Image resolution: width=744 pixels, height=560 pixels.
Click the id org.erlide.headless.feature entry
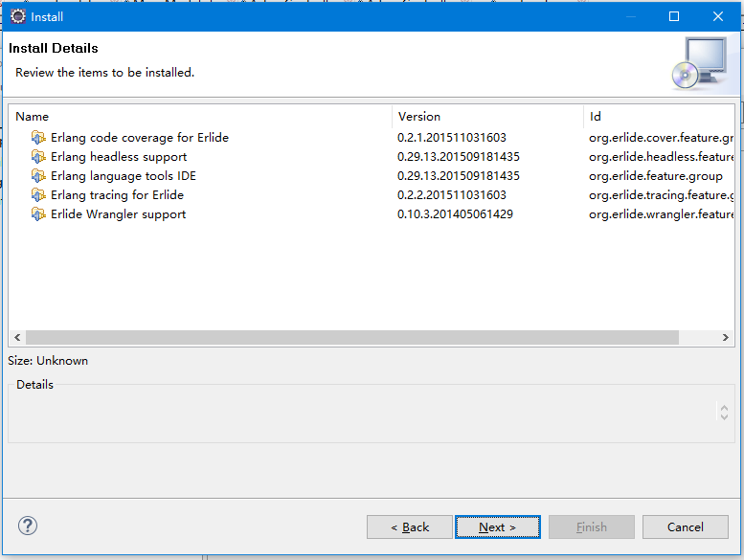(x=662, y=156)
